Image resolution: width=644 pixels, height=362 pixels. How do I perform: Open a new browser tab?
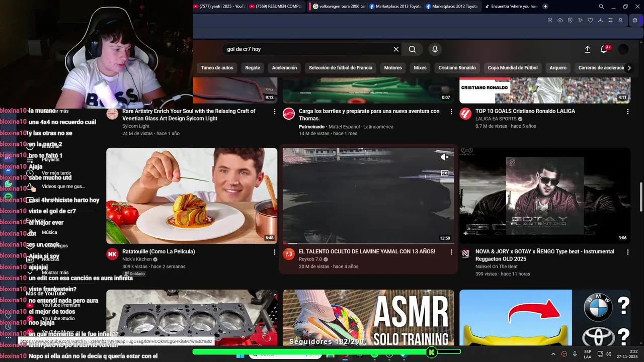[x=545, y=7]
